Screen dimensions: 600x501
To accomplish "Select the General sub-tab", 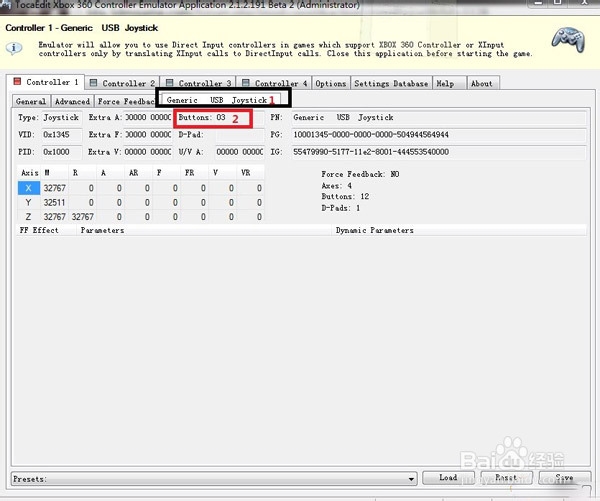I will click(31, 101).
